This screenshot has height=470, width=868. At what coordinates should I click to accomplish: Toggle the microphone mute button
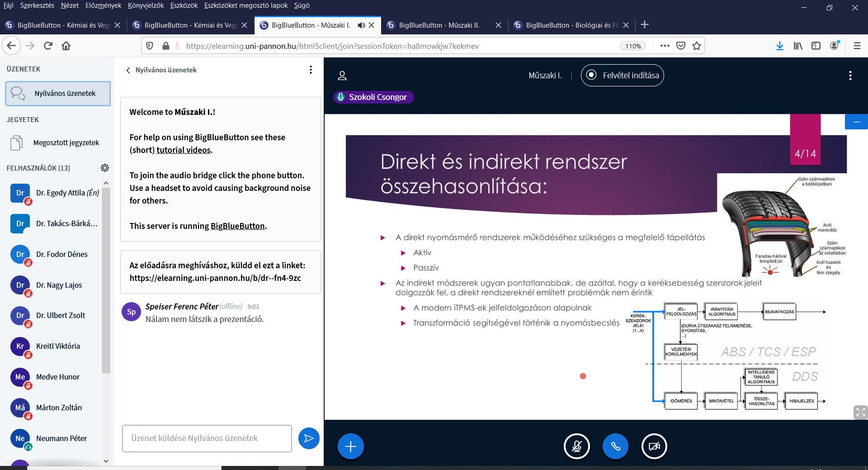tap(576, 446)
